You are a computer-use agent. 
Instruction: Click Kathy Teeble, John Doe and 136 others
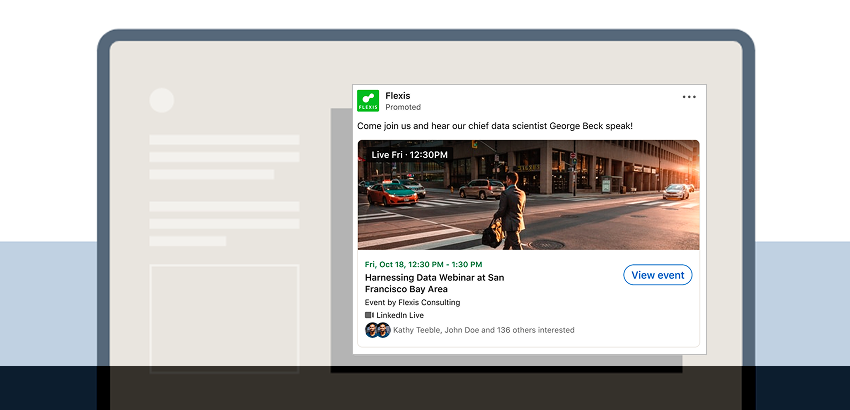pos(484,330)
